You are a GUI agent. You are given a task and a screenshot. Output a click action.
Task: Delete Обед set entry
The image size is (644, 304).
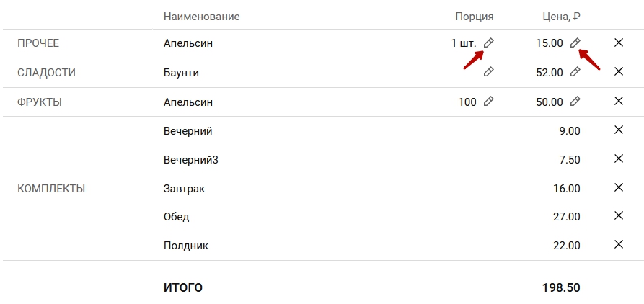[619, 215]
